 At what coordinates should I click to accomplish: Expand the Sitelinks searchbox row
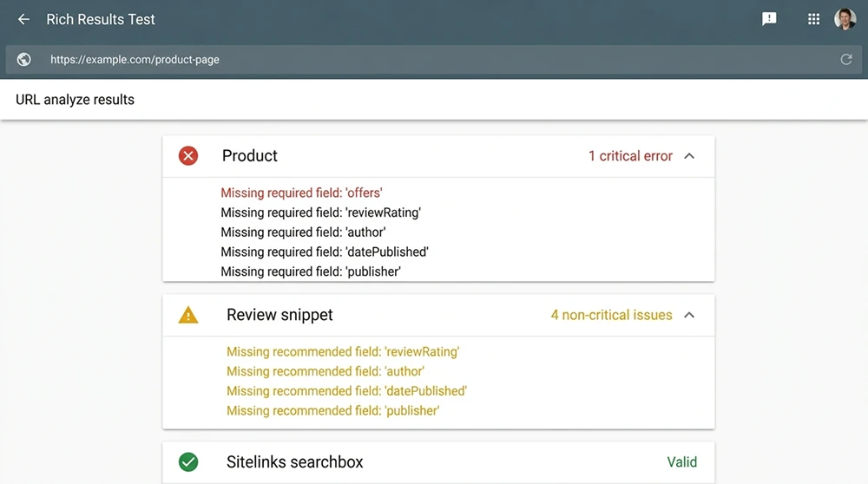[x=438, y=462]
